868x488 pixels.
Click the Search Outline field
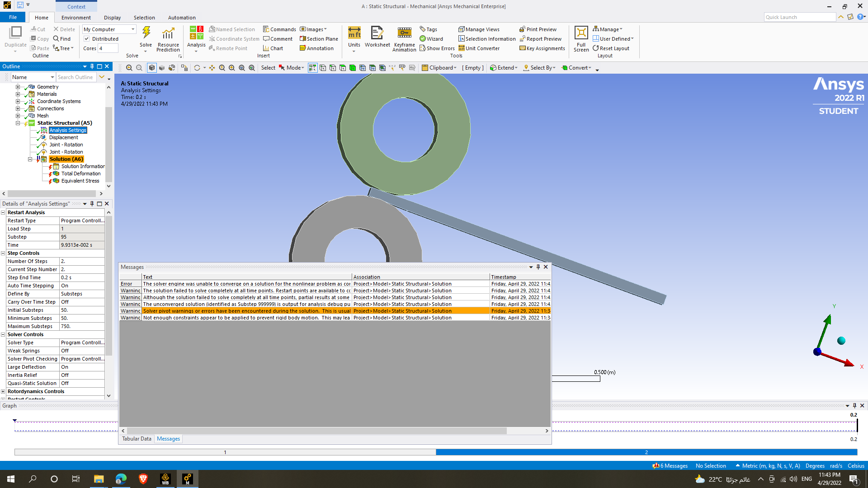[76, 77]
